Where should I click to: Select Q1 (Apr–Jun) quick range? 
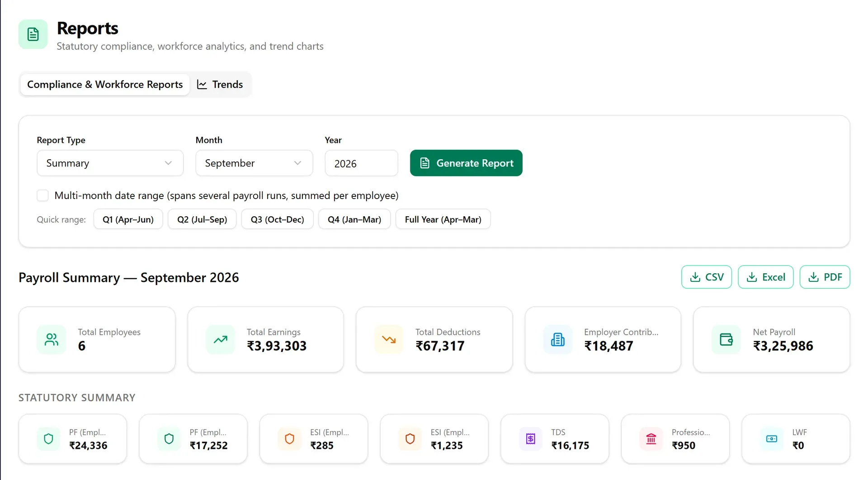point(128,219)
